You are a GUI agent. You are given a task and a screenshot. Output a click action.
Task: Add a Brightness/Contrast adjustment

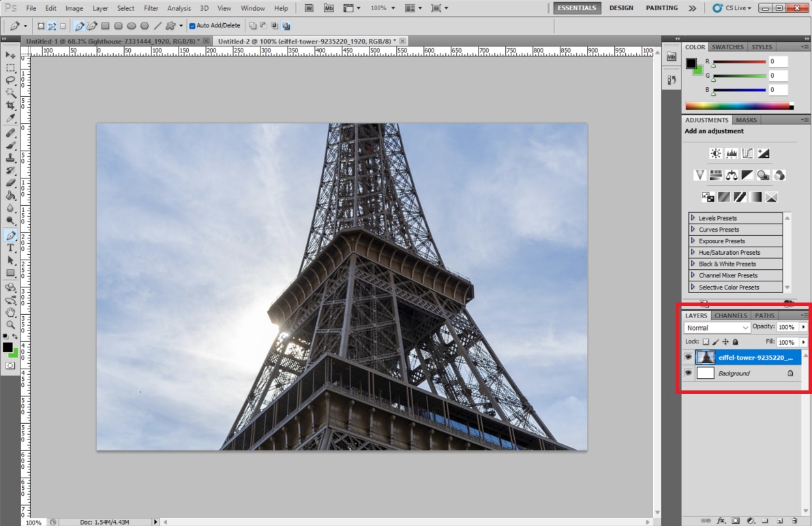tap(716, 153)
